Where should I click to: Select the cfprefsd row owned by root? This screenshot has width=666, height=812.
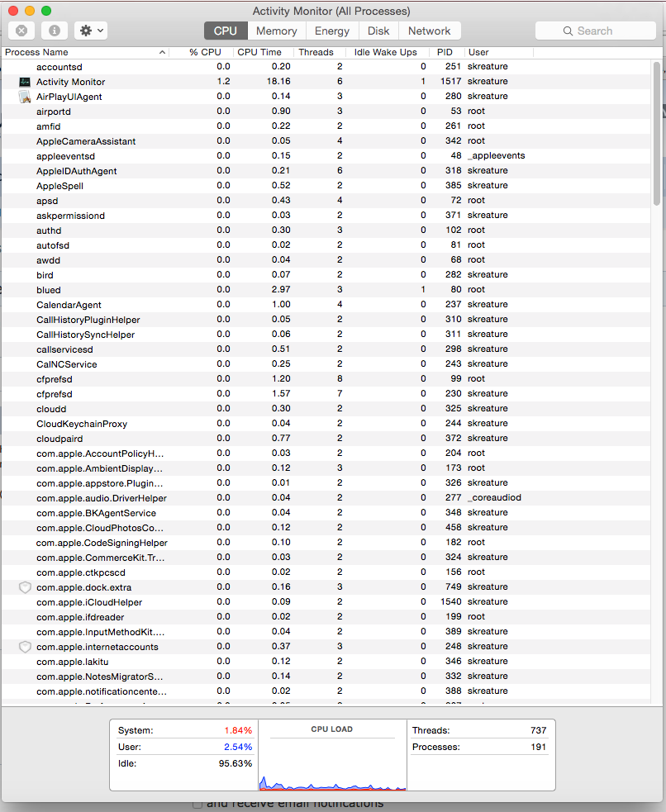[326, 379]
